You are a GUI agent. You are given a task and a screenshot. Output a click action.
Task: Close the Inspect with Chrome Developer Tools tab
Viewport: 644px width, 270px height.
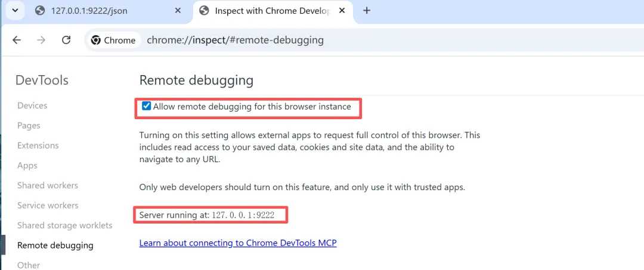[x=342, y=11]
